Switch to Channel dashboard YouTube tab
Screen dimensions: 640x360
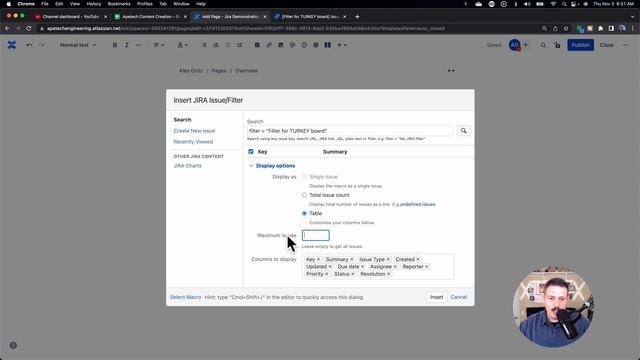71,17
